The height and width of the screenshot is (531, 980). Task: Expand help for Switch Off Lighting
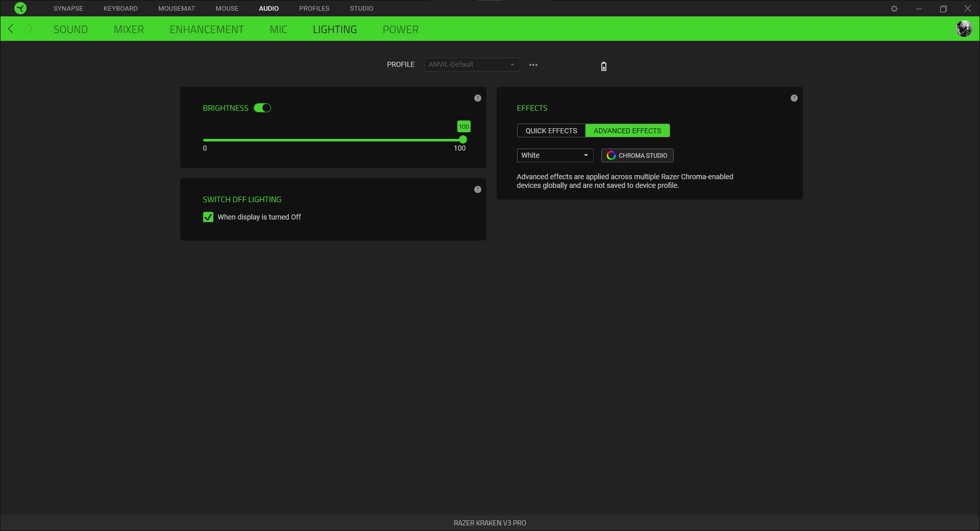pyautogui.click(x=478, y=189)
